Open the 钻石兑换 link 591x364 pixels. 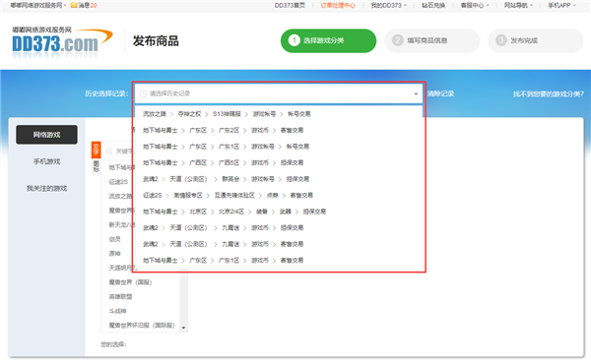click(x=433, y=5)
